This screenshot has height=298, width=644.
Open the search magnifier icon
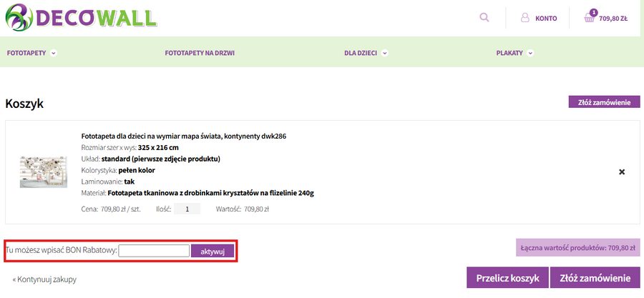pyautogui.click(x=484, y=18)
